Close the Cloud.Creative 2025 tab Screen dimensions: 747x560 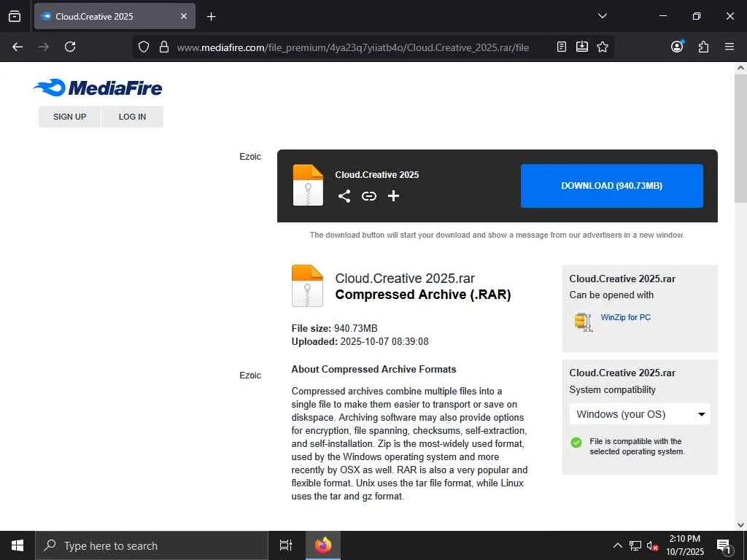click(184, 16)
